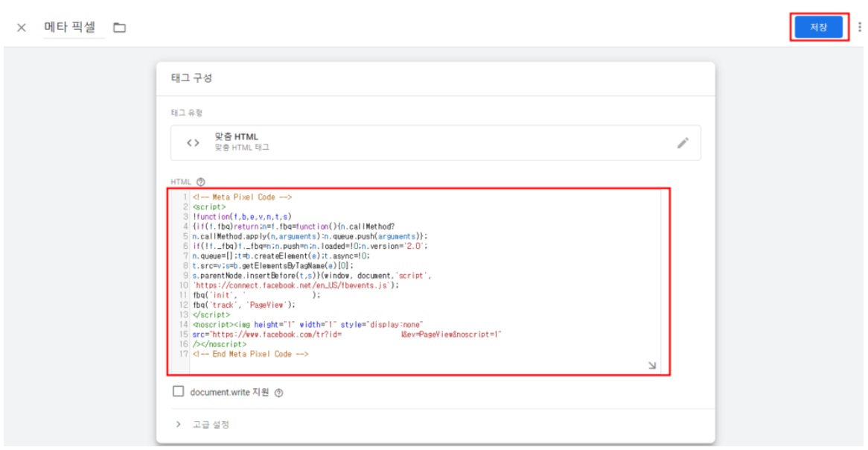The image size is (868, 450).
Task: Click the 태그 유형 label
Action: click(187, 113)
